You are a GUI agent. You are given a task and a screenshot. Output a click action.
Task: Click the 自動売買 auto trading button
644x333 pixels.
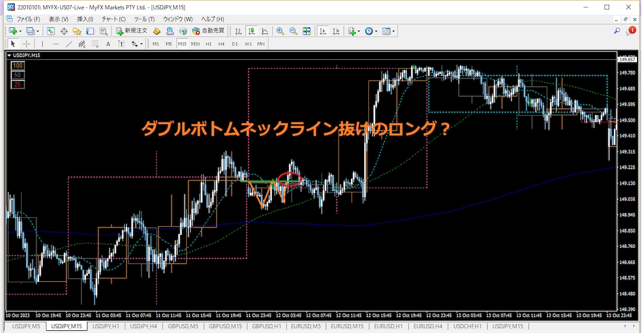pyautogui.click(x=209, y=31)
